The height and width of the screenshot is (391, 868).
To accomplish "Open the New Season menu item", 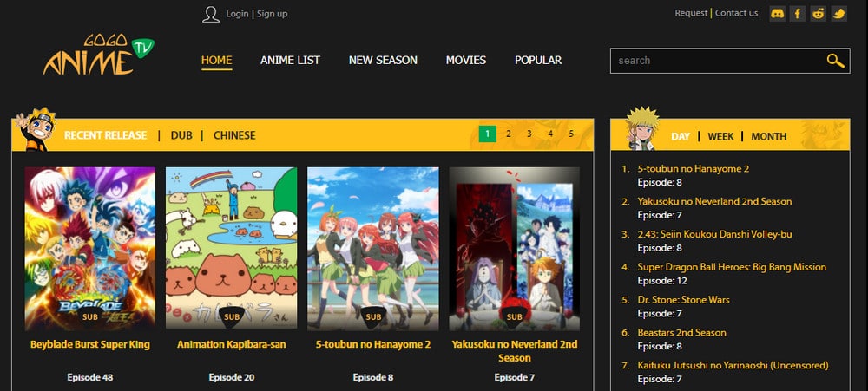I will 383,60.
